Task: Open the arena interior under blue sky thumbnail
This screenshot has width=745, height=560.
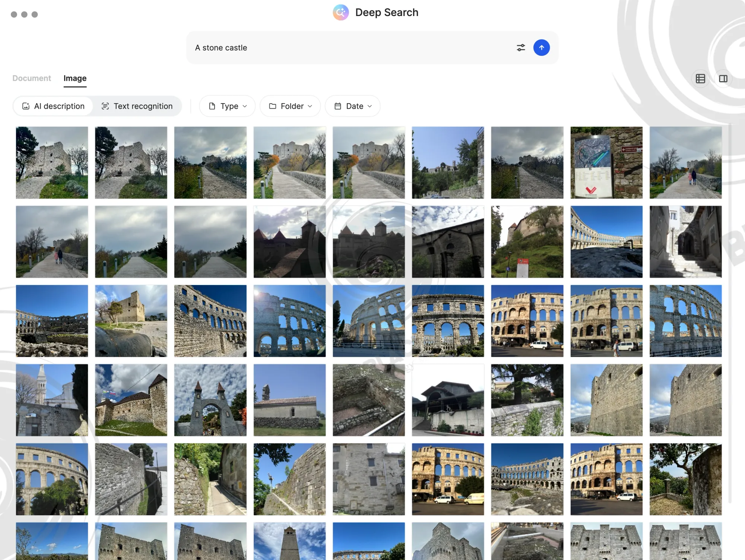Action: click(606, 242)
